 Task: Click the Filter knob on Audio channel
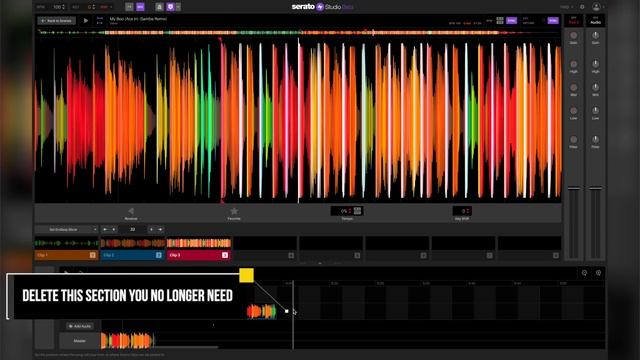pyautogui.click(x=596, y=140)
